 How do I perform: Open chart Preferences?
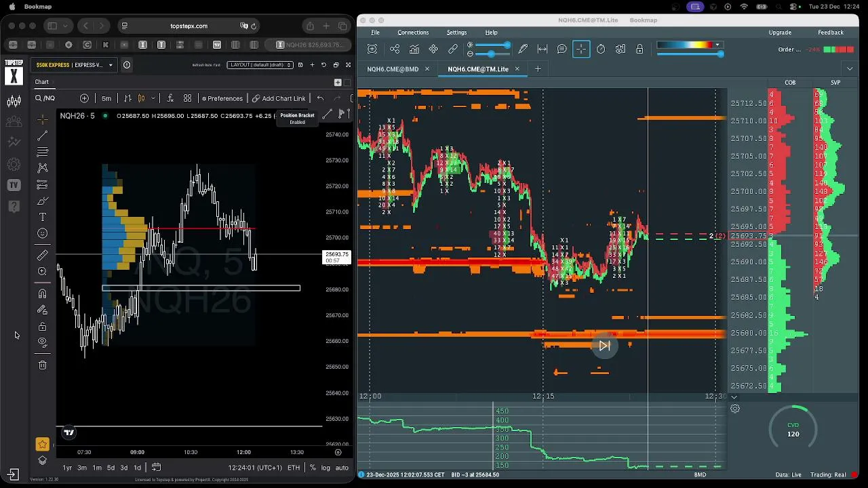point(222,98)
